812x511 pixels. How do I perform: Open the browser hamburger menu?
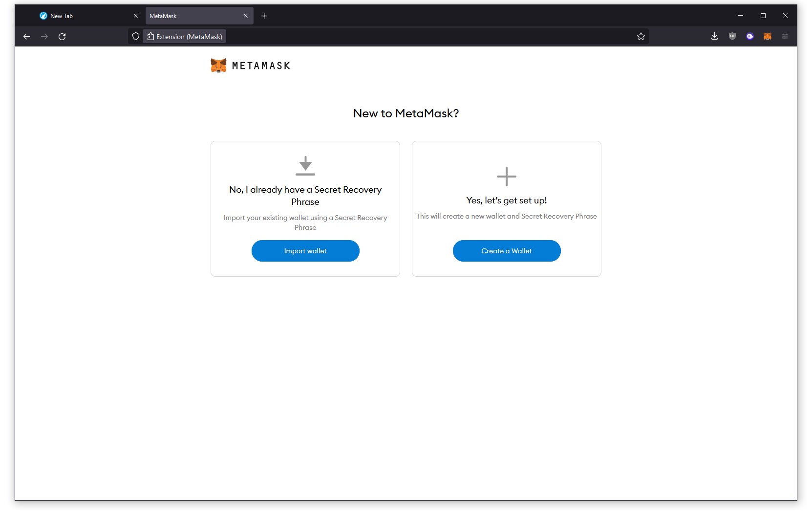[x=785, y=36]
